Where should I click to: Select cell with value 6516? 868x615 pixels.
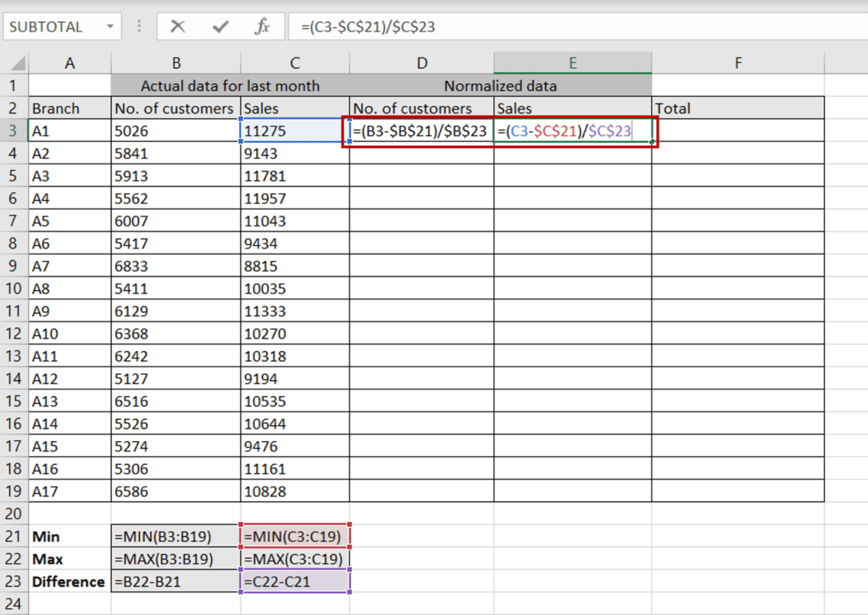tap(176, 401)
